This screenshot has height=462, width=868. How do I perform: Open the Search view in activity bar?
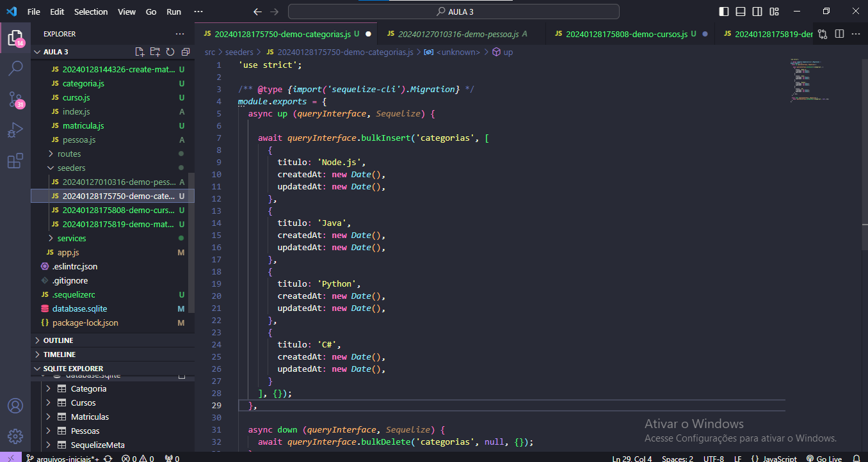[15, 68]
